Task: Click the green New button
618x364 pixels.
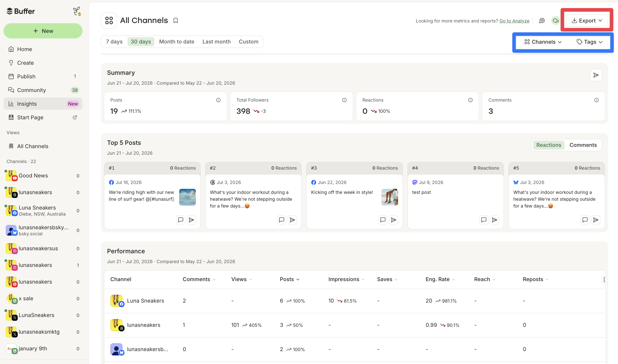Action: 43,31
